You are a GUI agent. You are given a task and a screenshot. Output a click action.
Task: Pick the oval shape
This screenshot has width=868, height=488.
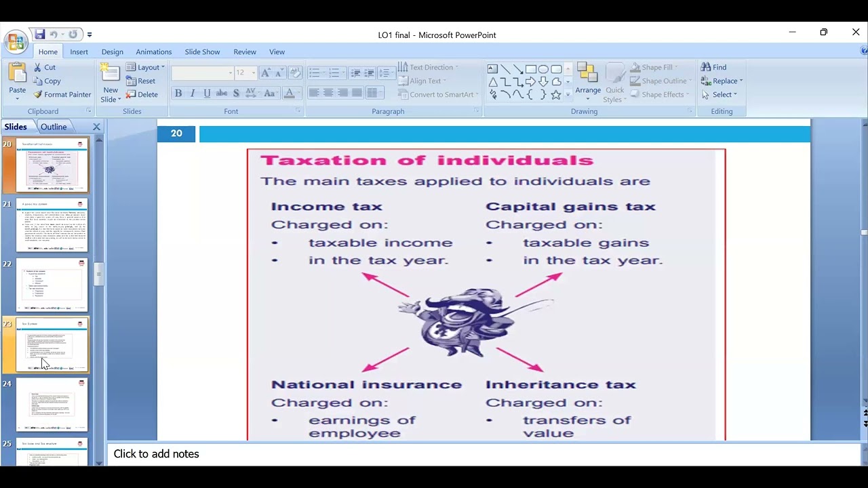tap(544, 68)
